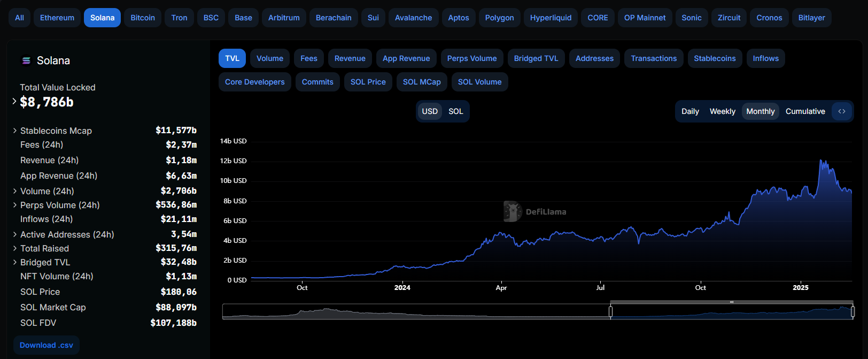This screenshot has width=868, height=359.
Task: Click the SOL Price value $180,06
Action: 179,292
